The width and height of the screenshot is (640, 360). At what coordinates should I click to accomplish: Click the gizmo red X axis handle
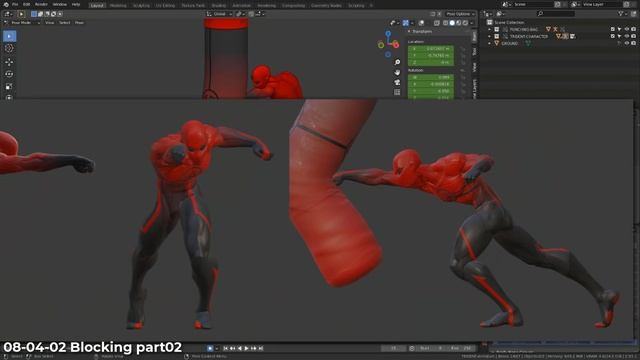[x=396, y=45]
